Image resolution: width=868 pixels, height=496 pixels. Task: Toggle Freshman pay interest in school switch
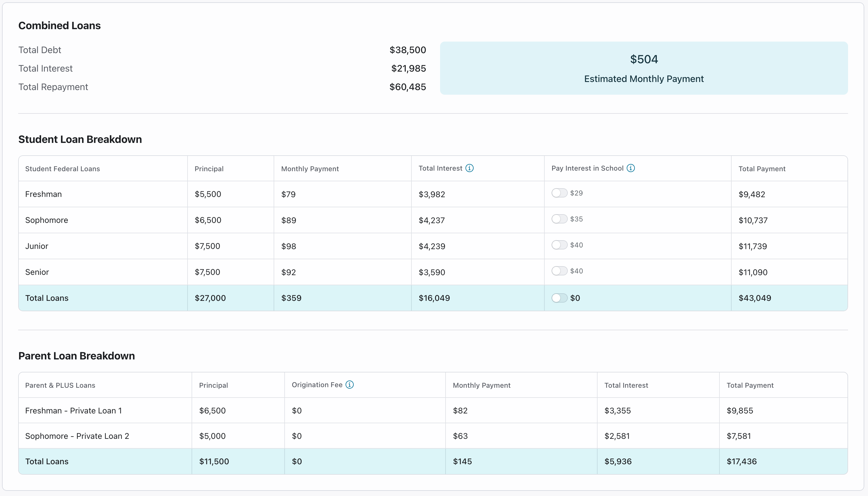559,193
